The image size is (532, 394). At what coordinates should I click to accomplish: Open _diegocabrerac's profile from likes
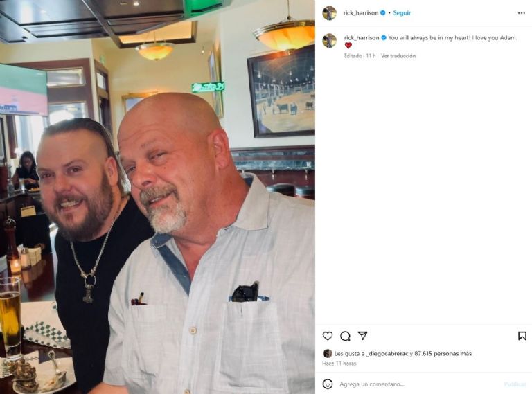tap(387, 354)
